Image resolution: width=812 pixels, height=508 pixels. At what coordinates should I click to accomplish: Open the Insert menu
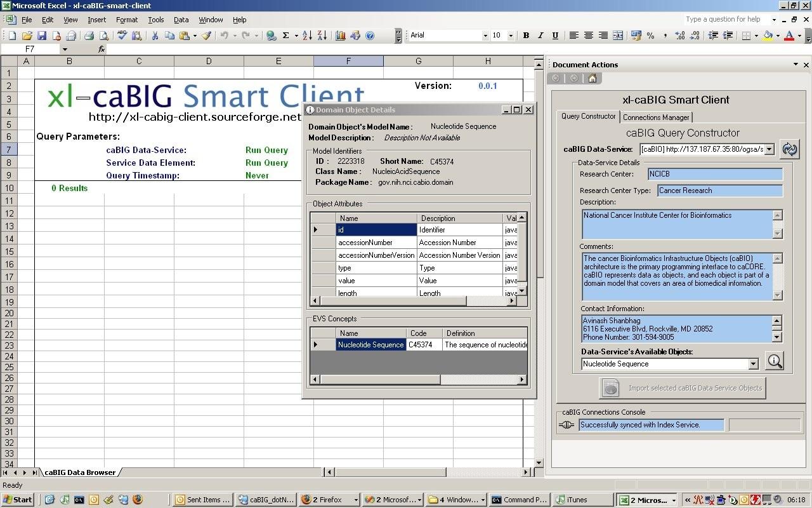(x=96, y=20)
